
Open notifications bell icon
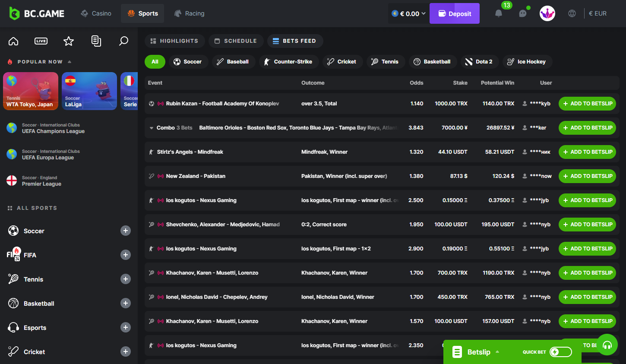(499, 13)
